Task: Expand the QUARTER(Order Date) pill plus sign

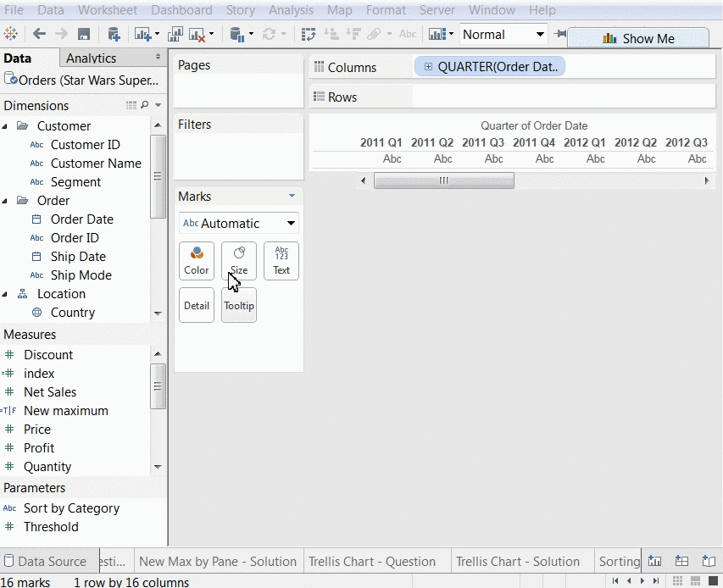Action: [428, 67]
